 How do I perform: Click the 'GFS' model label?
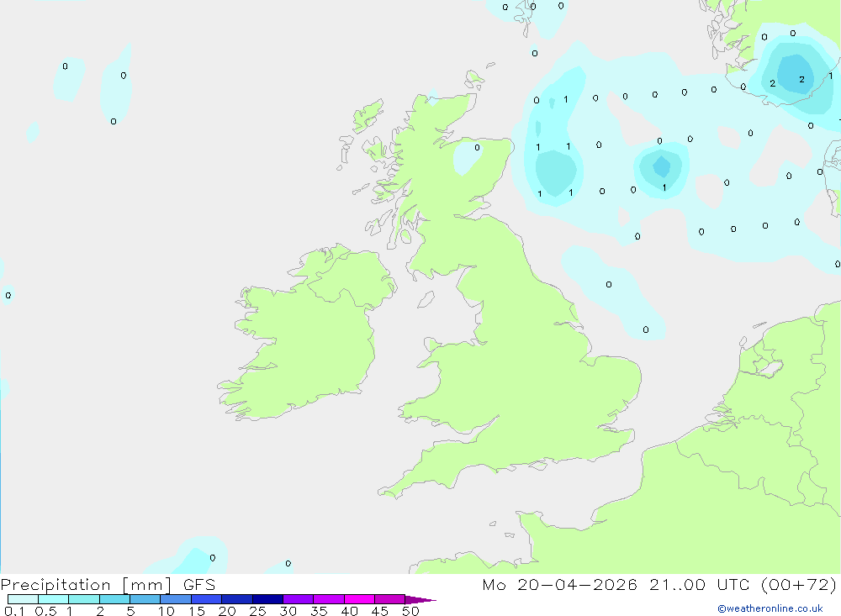(x=199, y=584)
